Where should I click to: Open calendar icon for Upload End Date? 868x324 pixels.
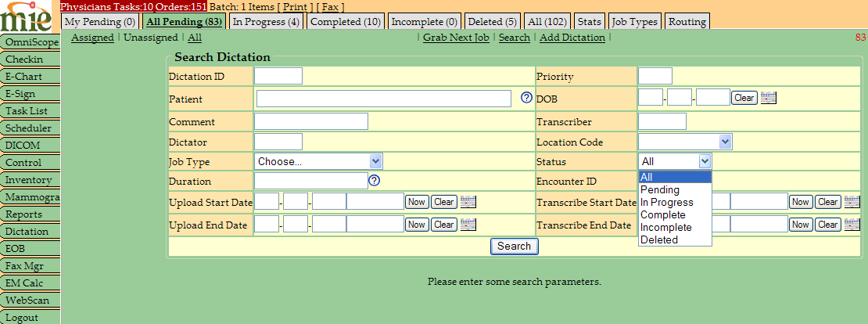pyautogui.click(x=468, y=225)
